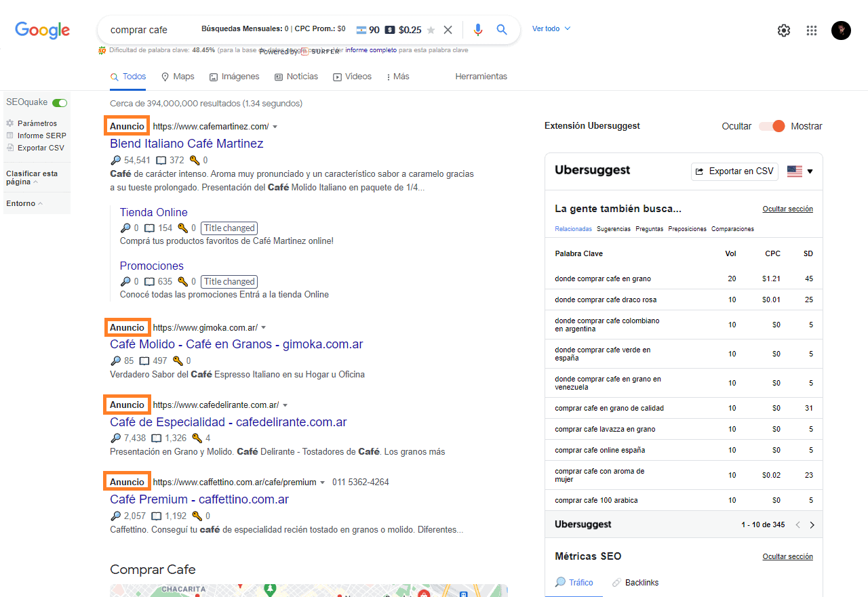Star the keyword via the gray star icon
868x597 pixels.
click(430, 30)
